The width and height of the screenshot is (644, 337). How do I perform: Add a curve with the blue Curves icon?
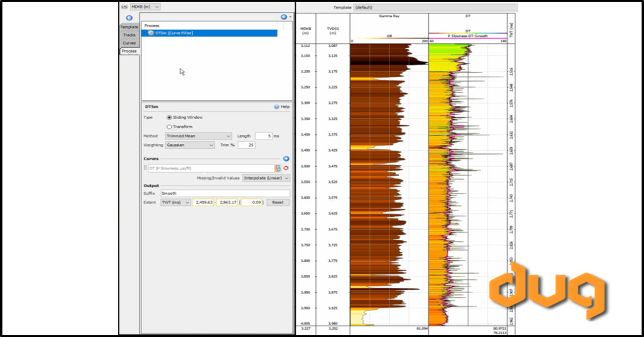pos(286,158)
